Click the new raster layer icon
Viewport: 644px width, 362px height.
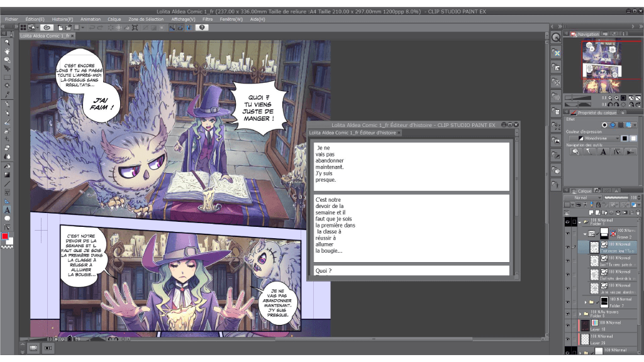592,212
